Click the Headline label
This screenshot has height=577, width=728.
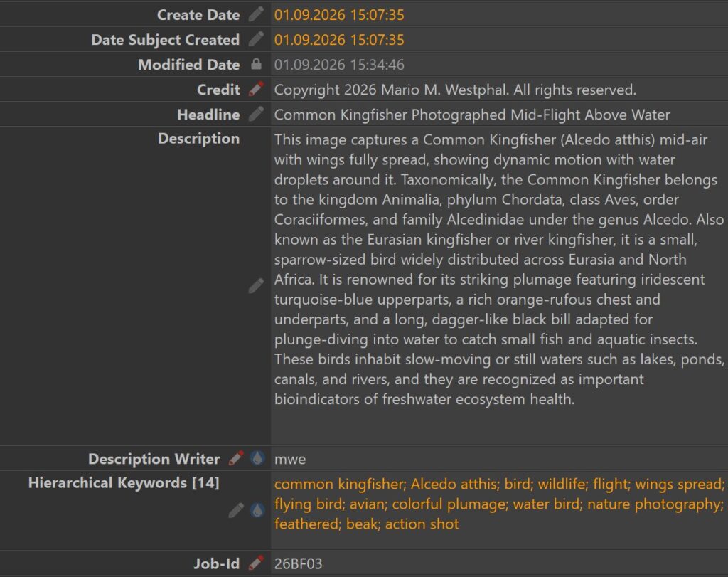(208, 115)
